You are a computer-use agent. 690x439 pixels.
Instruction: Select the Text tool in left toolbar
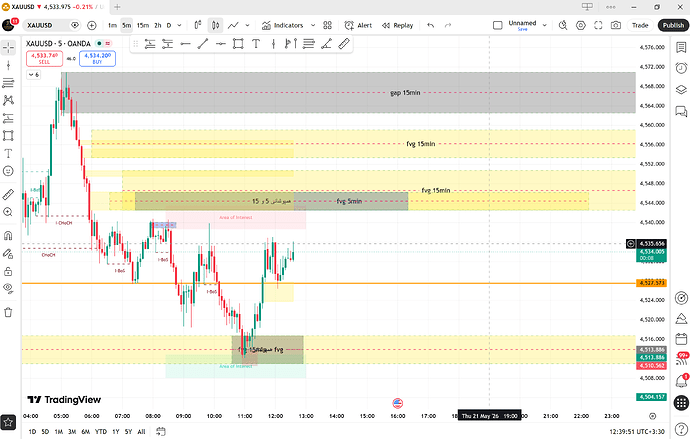coord(8,154)
